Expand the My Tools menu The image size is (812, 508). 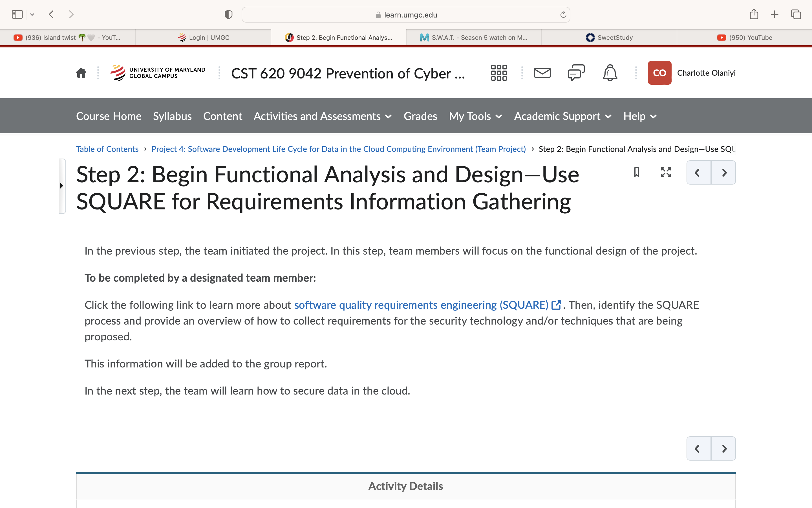[x=476, y=116]
